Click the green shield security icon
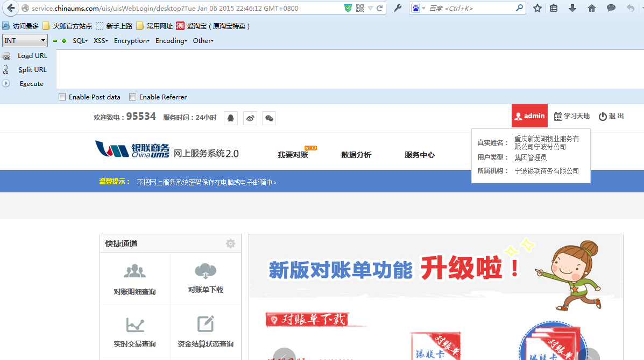644x360 pixels. click(x=348, y=8)
